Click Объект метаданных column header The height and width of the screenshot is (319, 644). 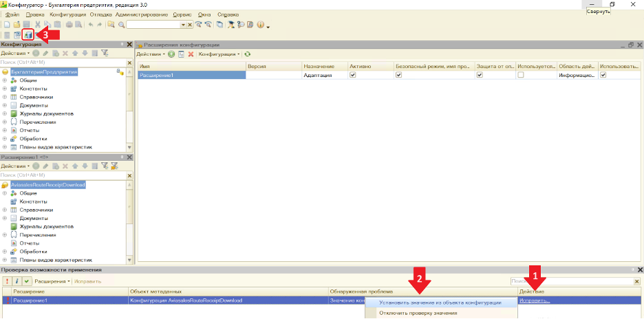[228, 291]
